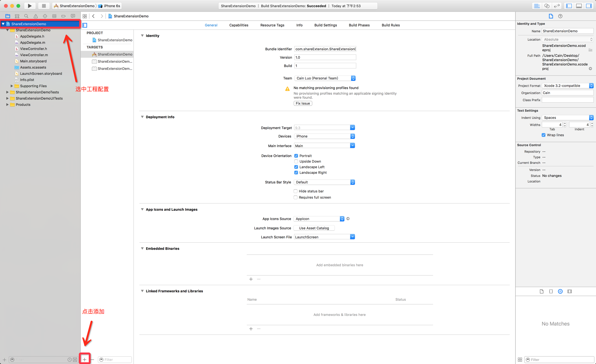Expand the Supporting Files folder
Viewport: 596px width, 364px height.
pos(12,86)
